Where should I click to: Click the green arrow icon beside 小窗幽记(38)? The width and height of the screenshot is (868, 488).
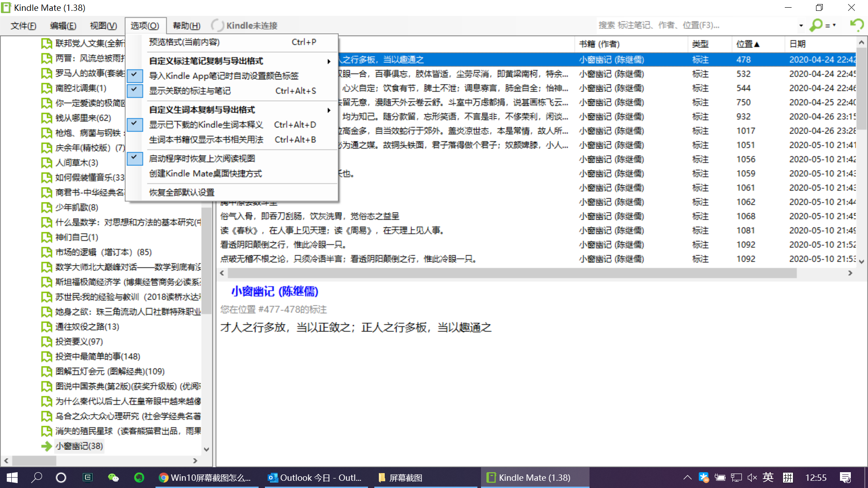pos(47,446)
